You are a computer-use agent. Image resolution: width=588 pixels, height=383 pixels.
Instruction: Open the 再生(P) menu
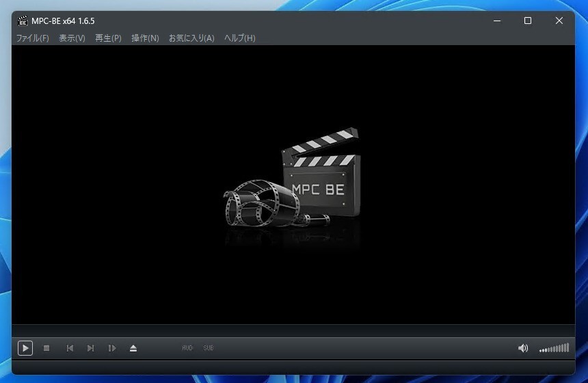click(x=108, y=38)
